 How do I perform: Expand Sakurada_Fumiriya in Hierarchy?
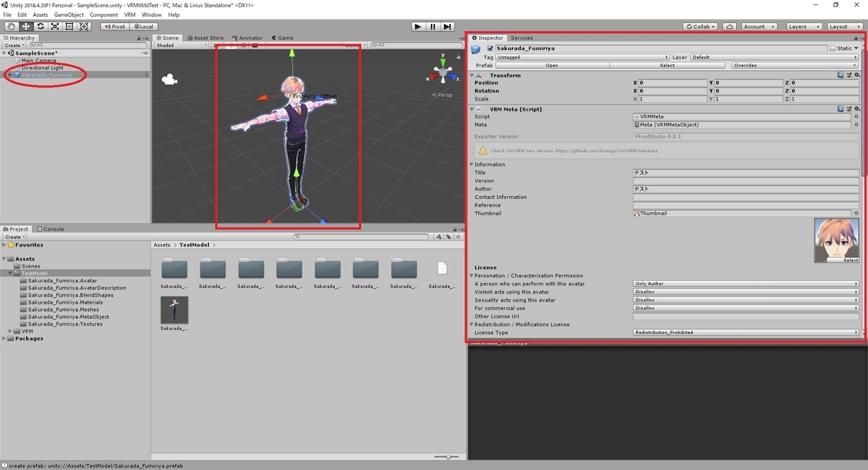pos(10,74)
